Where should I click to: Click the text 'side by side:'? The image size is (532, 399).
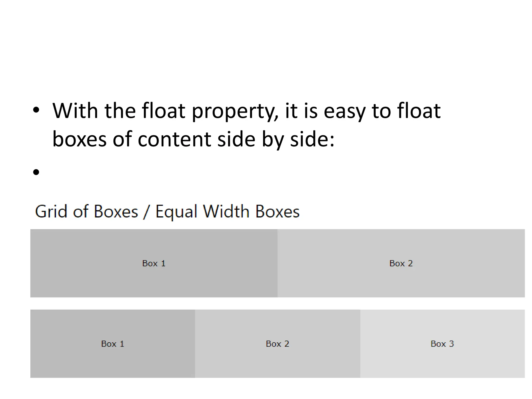[276, 139]
